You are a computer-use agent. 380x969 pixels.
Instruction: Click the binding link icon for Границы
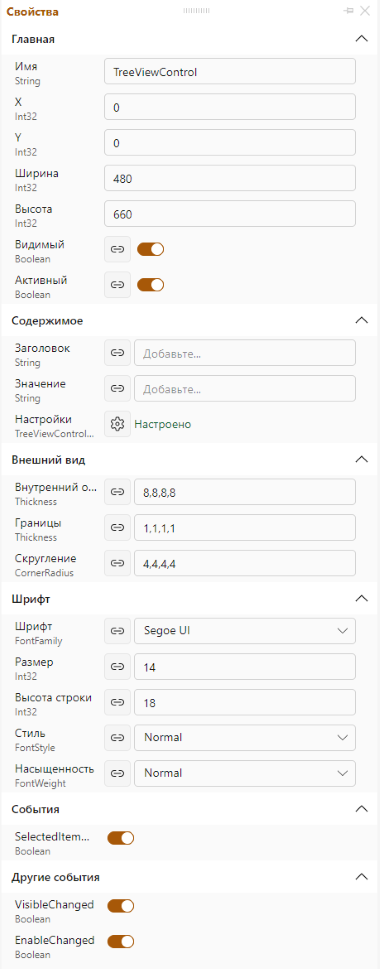coord(117,528)
